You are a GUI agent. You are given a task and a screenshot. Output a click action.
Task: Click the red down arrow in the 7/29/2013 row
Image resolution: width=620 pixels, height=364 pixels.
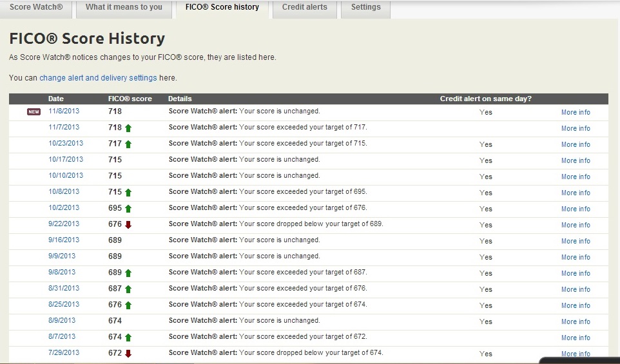(x=128, y=353)
